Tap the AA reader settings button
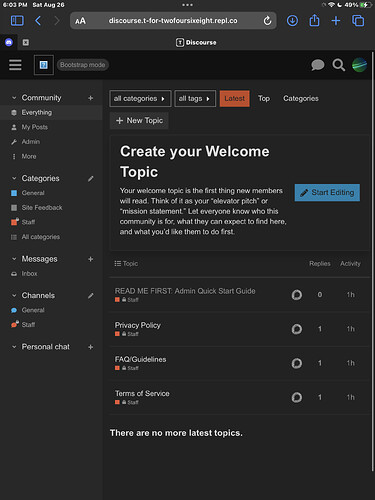Viewport: 375px width, 500px height. pos(80,21)
